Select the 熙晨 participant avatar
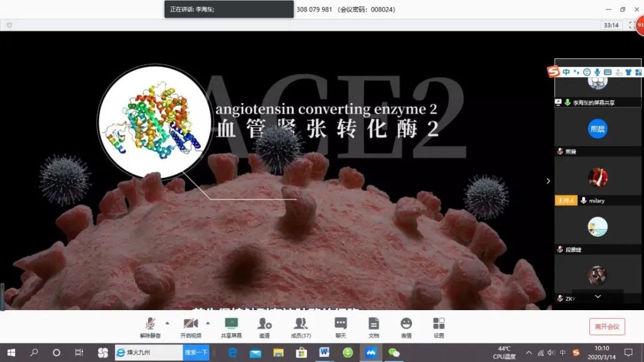 597,129
